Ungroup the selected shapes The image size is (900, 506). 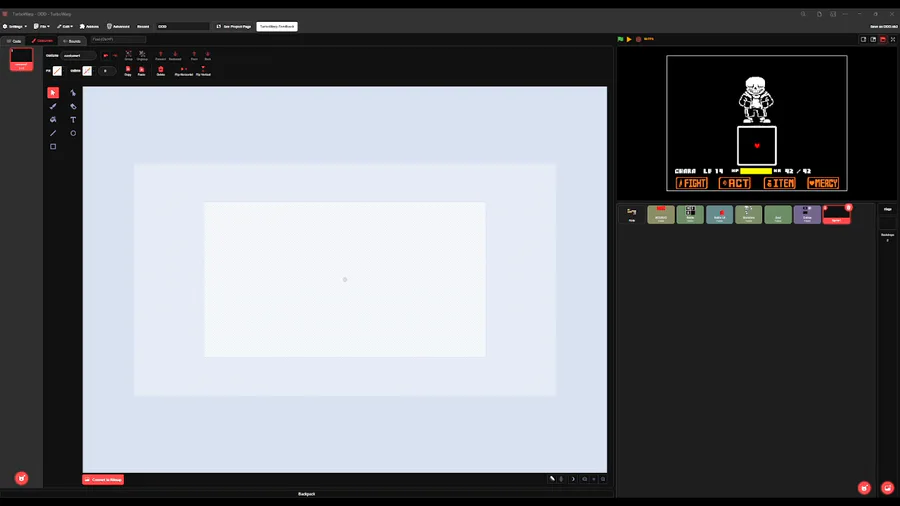(142, 55)
